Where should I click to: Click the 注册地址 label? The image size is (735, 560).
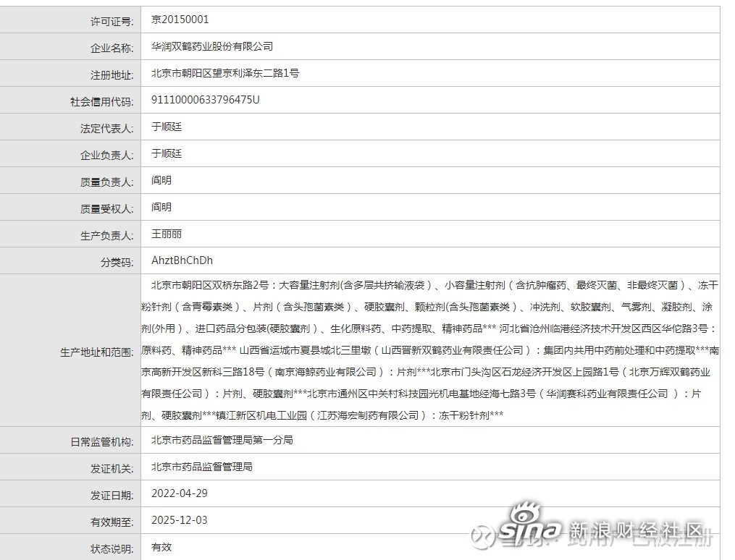pyautogui.click(x=112, y=75)
